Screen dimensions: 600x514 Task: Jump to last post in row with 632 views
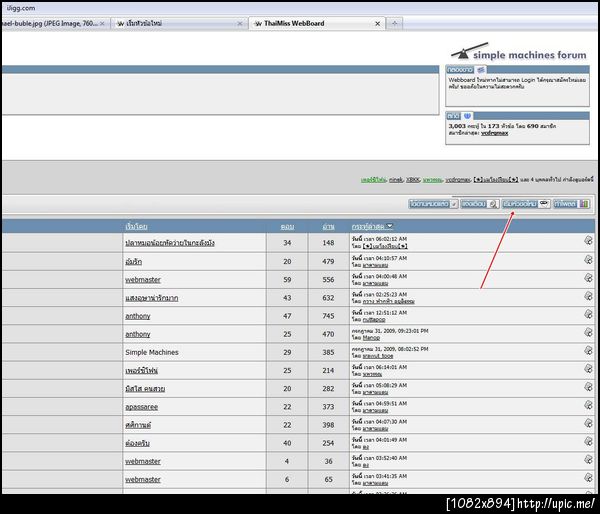(x=588, y=296)
